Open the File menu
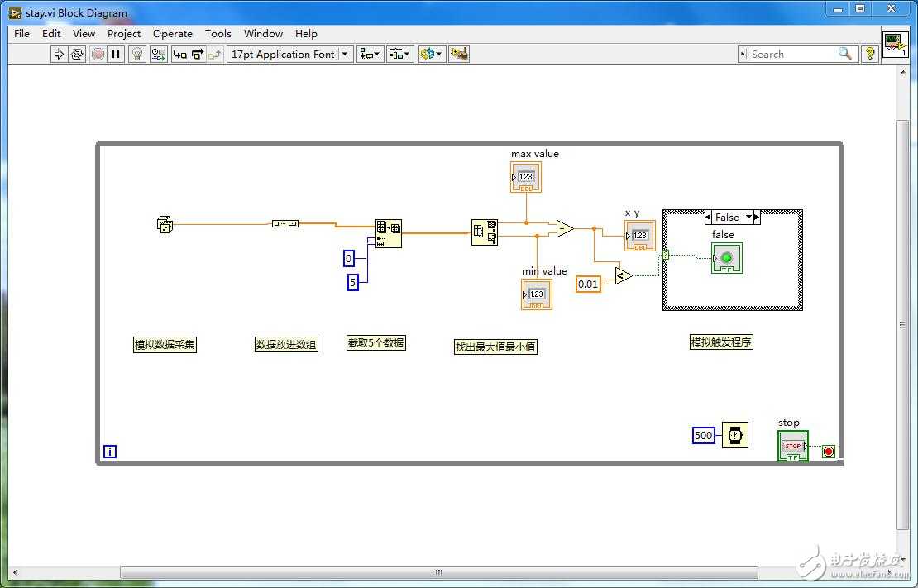Image resolution: width=918 pixels, height=588 pixels. coord(22,33)
